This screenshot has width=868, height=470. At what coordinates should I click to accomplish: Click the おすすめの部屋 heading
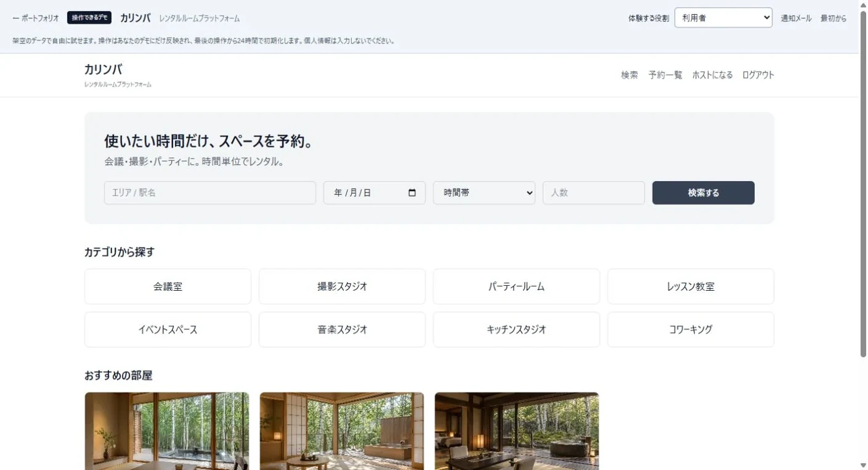click(x=118, y=375)
